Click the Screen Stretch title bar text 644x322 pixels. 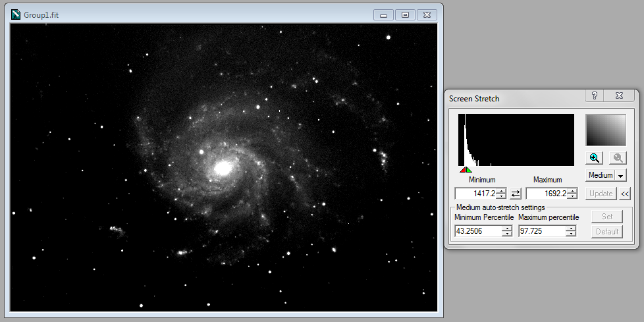474,99
